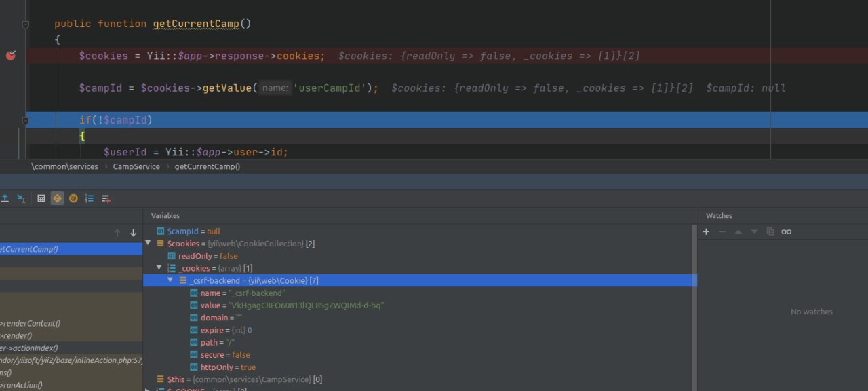
Task: Select the getCurrentCamp() stack frame
Action: (71, 249)
